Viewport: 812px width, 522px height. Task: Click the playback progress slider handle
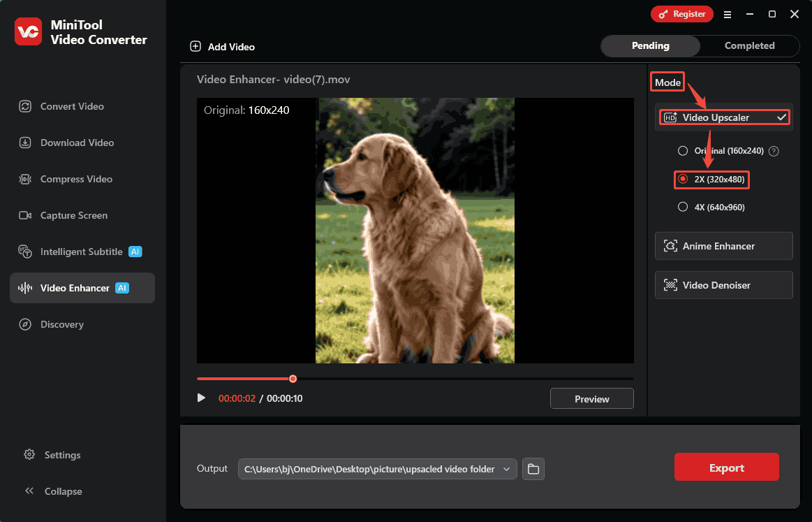293,378
